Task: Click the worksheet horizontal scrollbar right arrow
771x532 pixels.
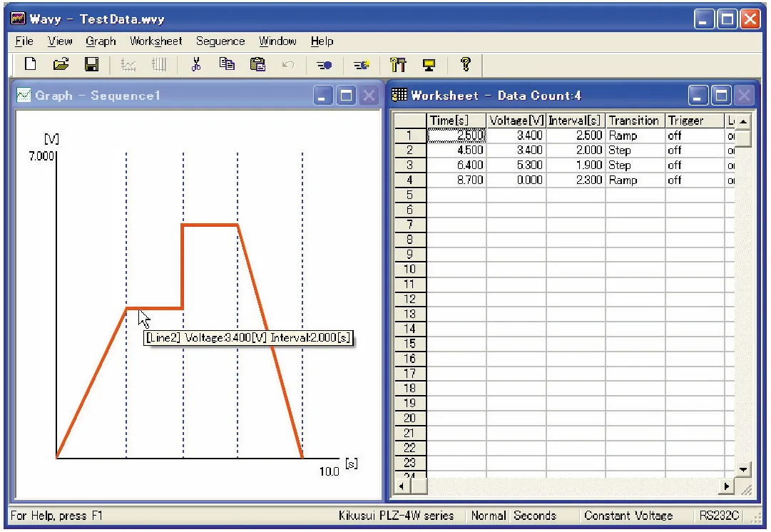Action: 726,486
